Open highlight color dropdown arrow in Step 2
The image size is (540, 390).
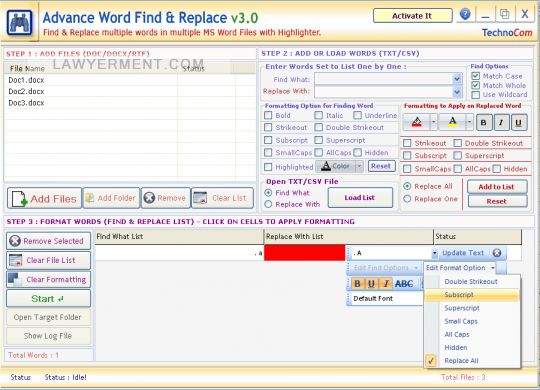point(434,122)
